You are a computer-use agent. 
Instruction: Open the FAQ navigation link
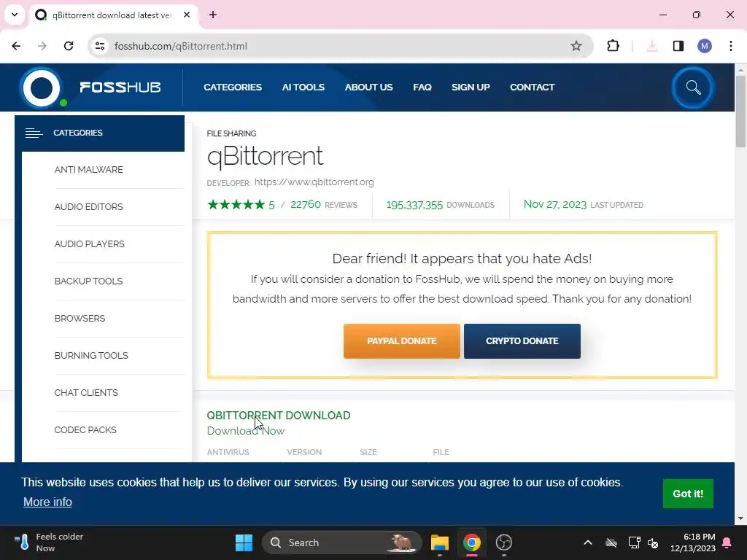coord(422,87)
